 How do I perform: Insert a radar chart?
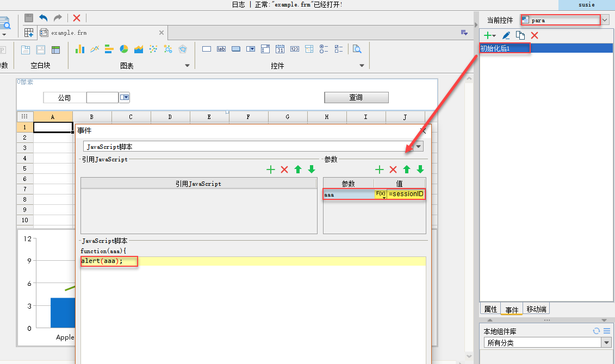[x=182, y=49]
